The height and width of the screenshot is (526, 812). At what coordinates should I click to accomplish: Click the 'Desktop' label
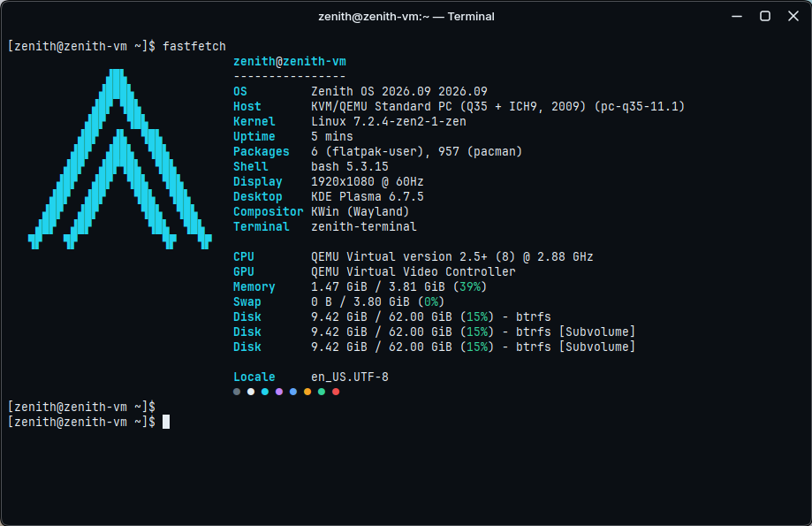click(258, 196)
